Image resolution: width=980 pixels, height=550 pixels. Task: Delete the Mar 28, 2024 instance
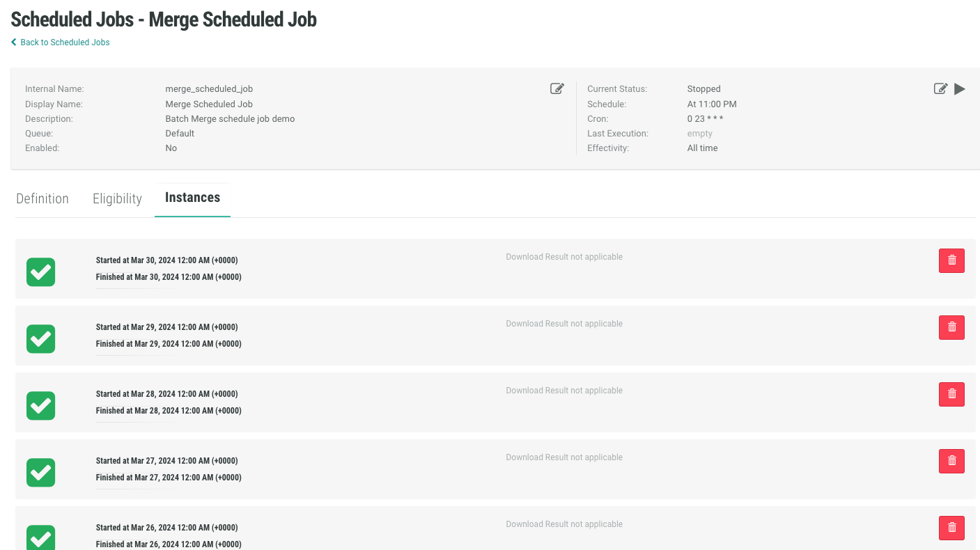coord(951,394)
